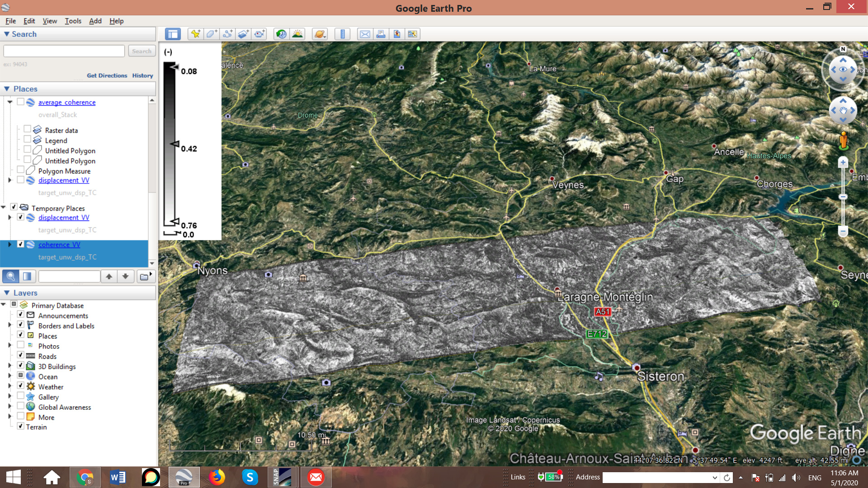The width and height of the screenshot is (868, 488).
Task: Click the zoom in plus button
Action: pos(843,162)
